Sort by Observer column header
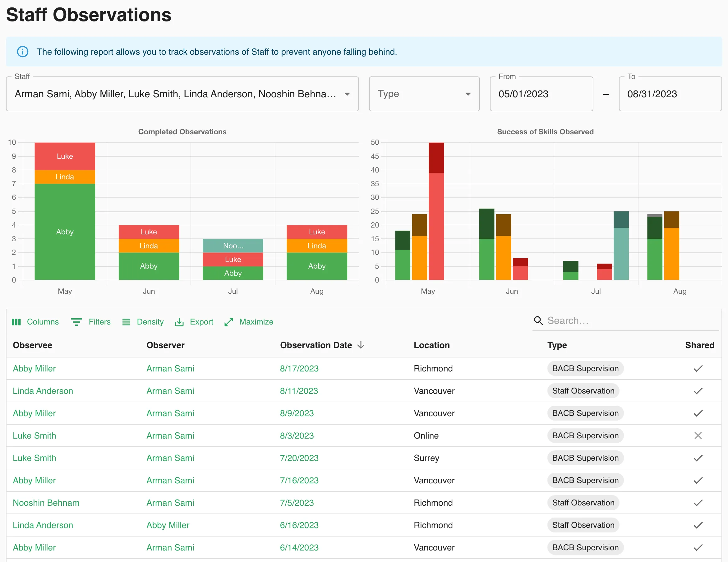 pyautogui.click(x=165, y=345)
